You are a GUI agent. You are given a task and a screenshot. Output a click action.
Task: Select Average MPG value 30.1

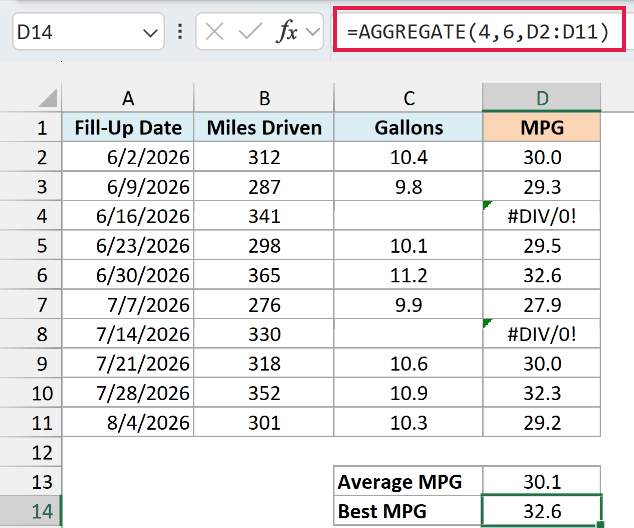[x=541, y=482]
